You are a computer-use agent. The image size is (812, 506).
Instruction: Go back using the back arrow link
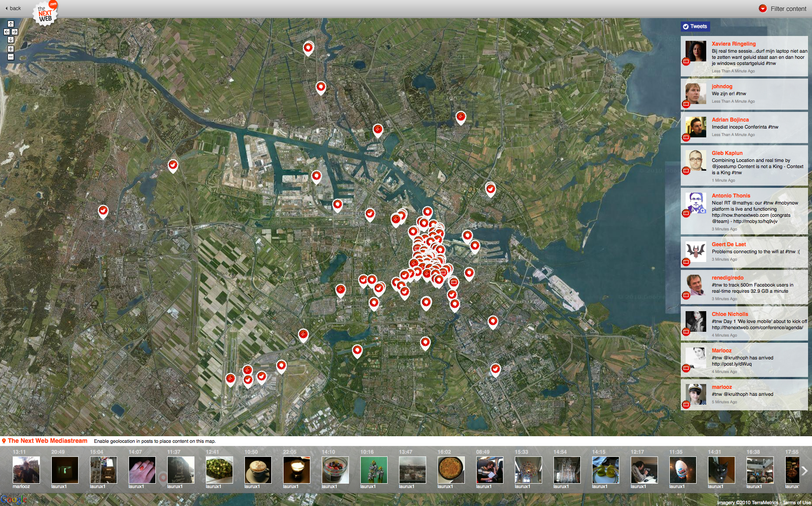[13, 8]
